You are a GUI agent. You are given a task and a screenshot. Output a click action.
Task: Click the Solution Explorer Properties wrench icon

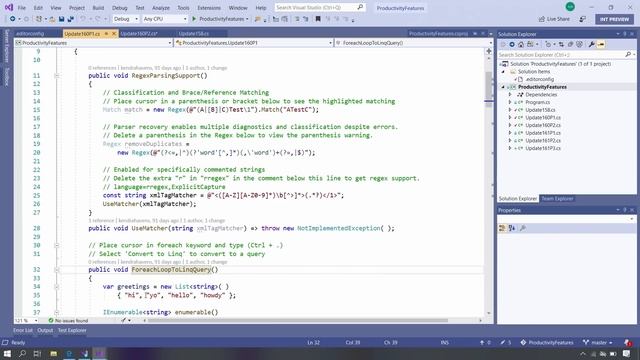point(591,44)
